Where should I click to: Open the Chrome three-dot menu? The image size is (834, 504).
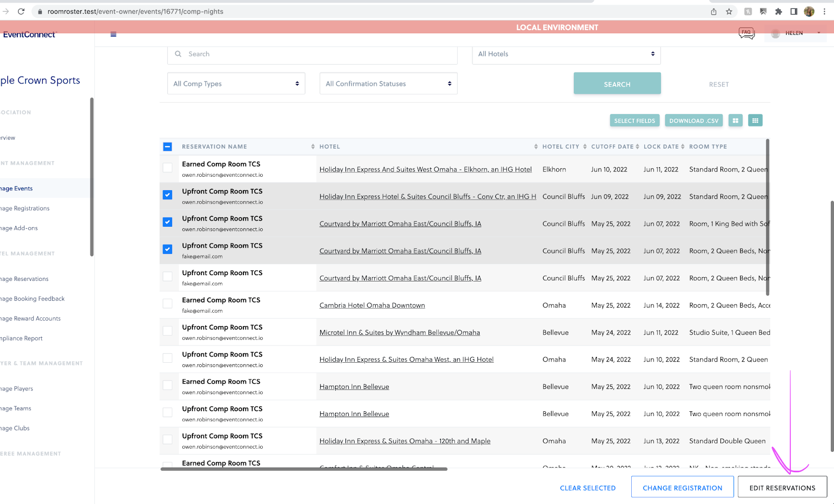coord(824,11)
